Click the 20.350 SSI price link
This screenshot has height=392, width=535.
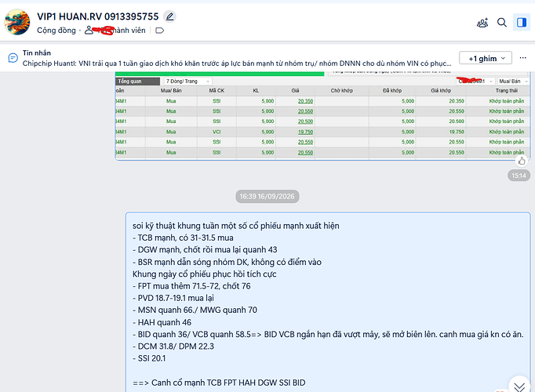tap(305, 101)
